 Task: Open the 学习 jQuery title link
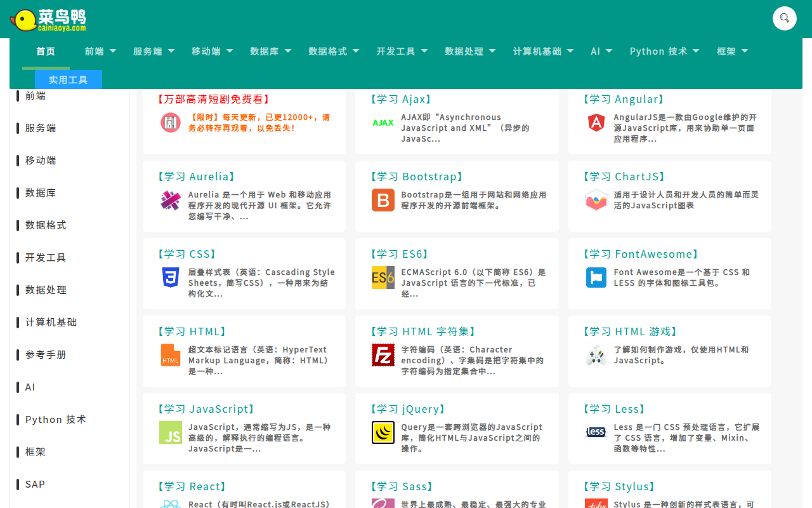pos(408,409)
